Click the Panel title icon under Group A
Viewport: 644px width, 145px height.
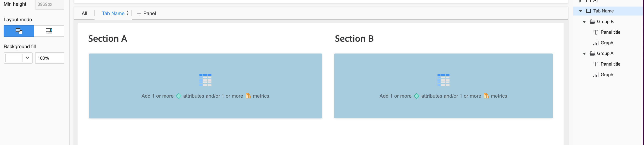pos(596,64)
